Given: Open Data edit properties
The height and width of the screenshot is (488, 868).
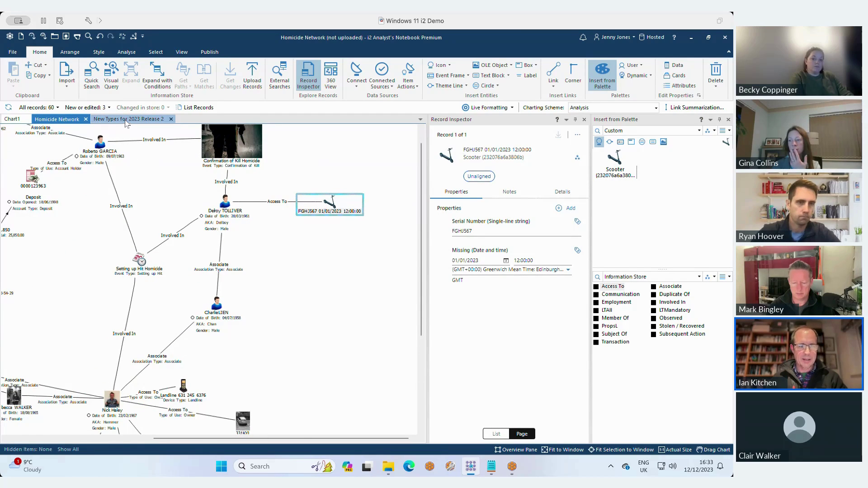Looking at the screenshot, I should pos(673,65).
